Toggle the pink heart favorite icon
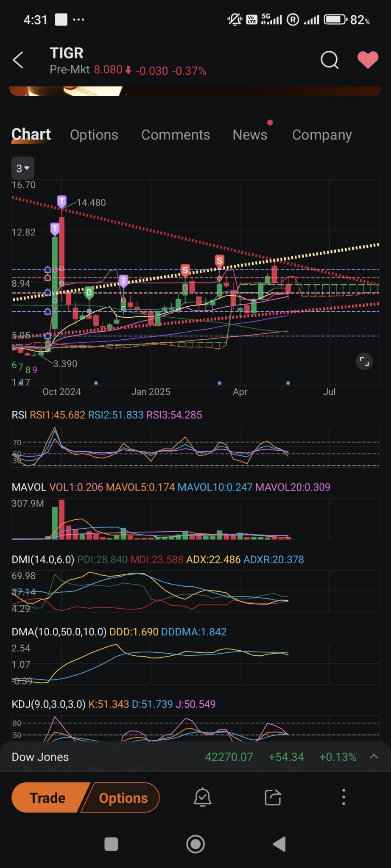The image size is (391, 868). coord(368,60)
